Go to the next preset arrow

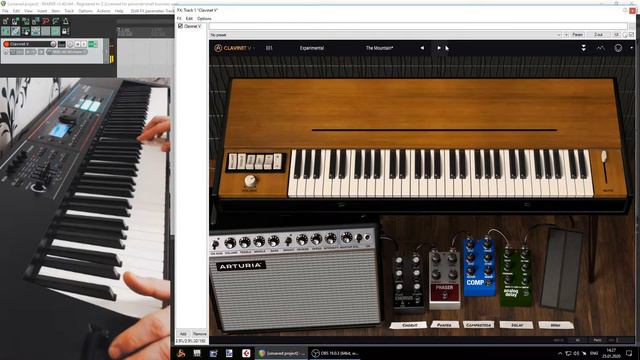[439, 48]
